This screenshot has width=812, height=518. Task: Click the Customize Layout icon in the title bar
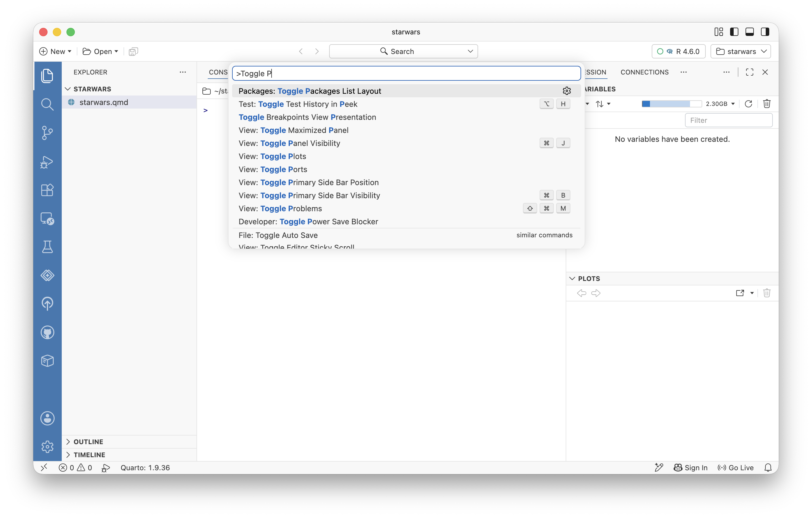pos(719,32)
